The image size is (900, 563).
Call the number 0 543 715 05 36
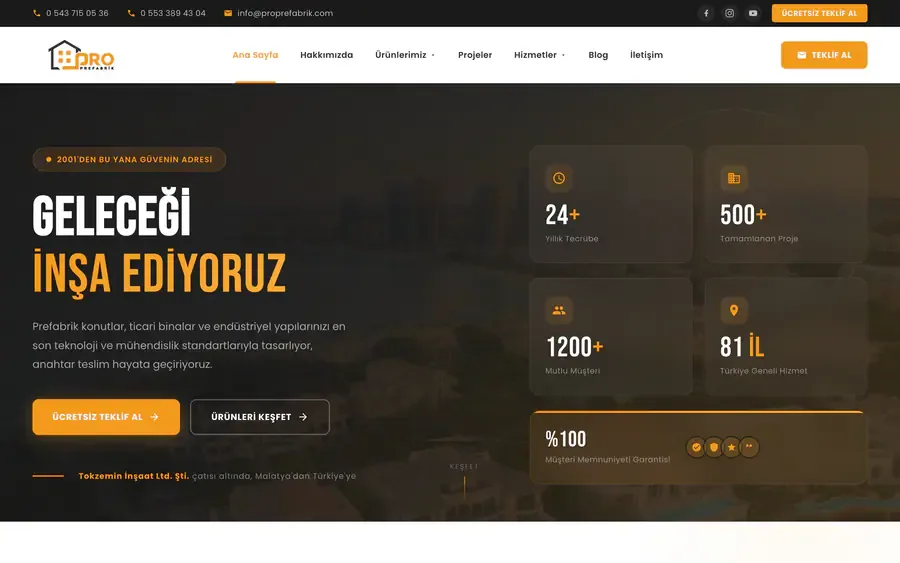[77, 13]
